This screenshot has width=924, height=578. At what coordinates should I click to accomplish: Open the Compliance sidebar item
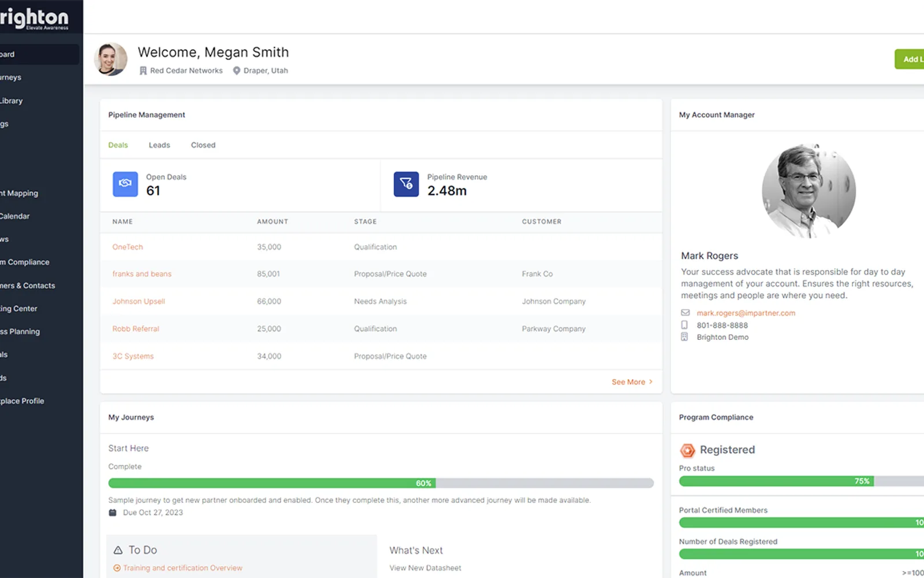point(25,262)
